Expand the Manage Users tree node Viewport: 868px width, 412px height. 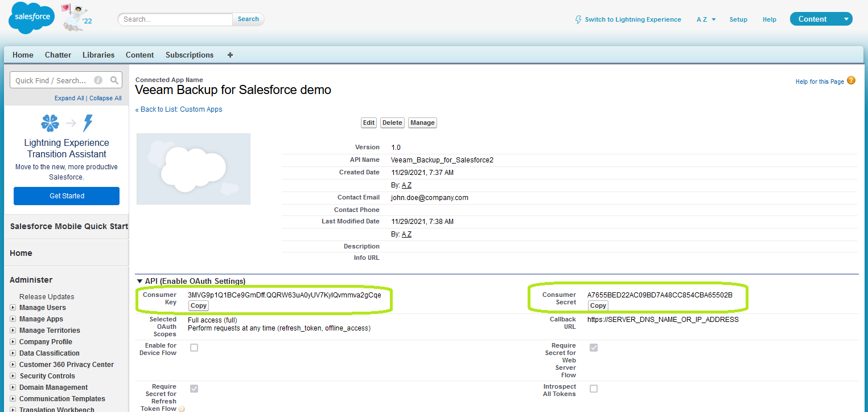pyautogui.click(x=13, y=308)
